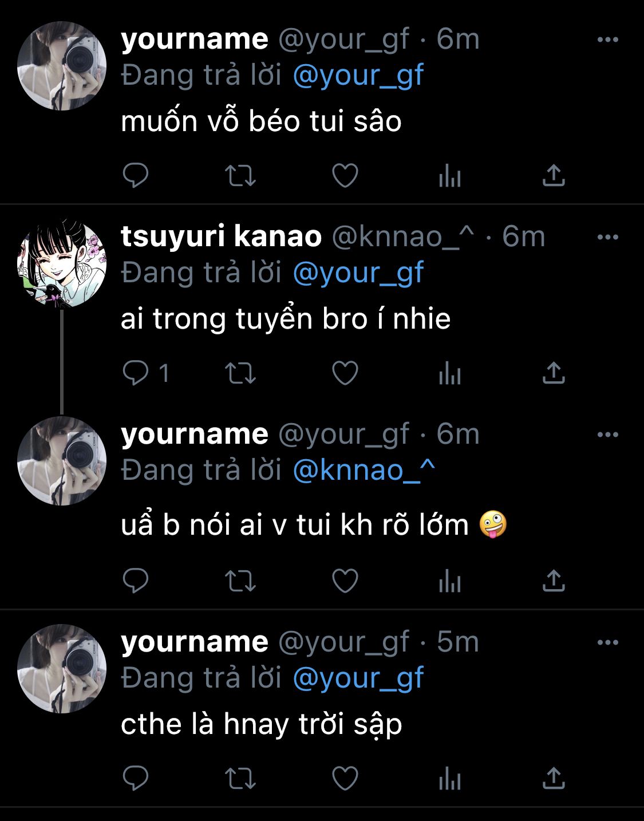Like the "muốn vỗ béo tui sâo" tweet
This screenshot has height=821, width=644.
(x=345, y=176)
